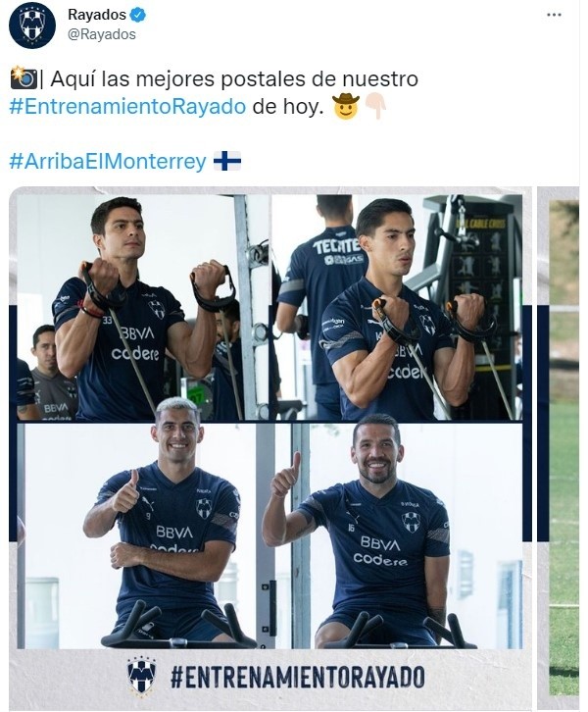
Task: Click the camera emoji in the tweet
Action: click(x=24, y=77)
